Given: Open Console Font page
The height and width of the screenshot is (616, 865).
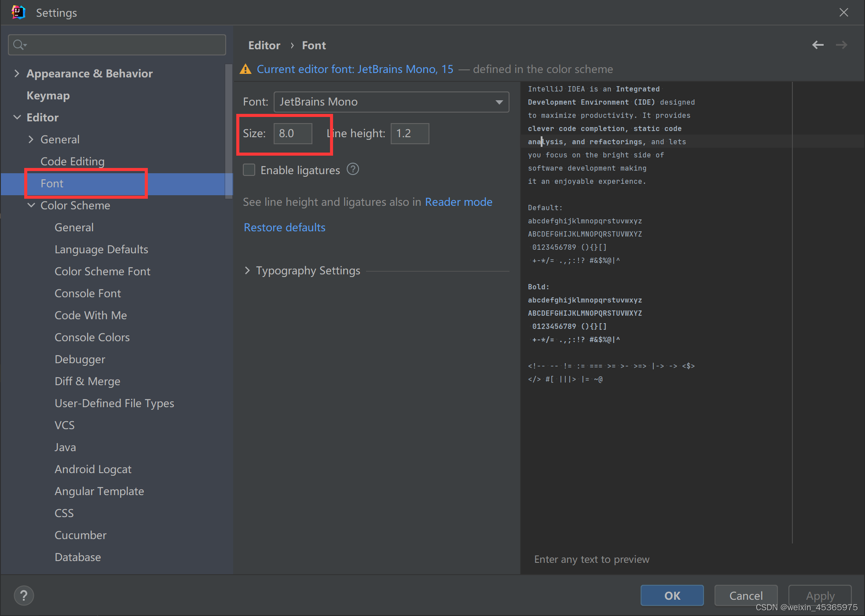Looking at the screenshot, I should [x=88, y=293].
